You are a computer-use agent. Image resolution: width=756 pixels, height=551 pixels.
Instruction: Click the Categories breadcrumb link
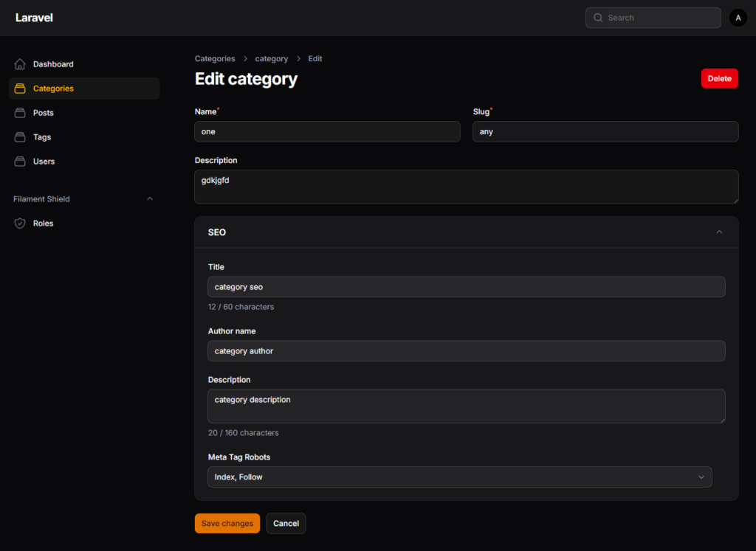pos(215,59)
